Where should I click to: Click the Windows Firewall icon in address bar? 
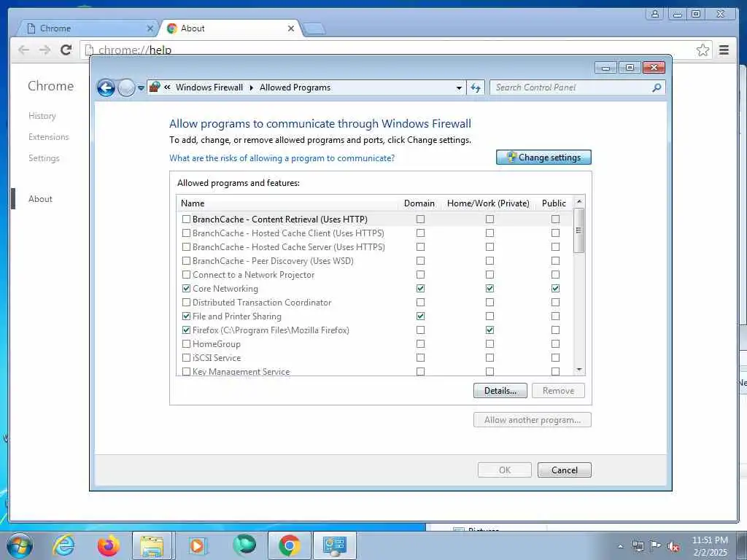pyautogui.click(x=155, y=87)
